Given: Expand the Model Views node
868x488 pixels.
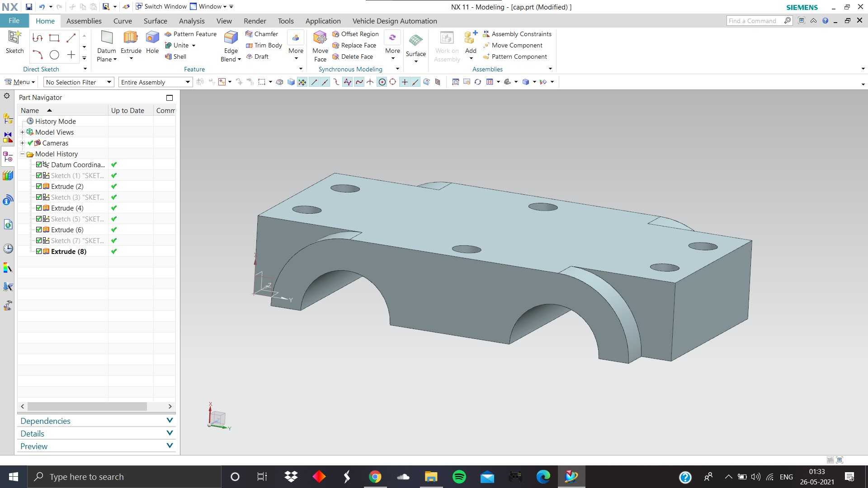Looking at the screenshot, I should pos(22,132).
